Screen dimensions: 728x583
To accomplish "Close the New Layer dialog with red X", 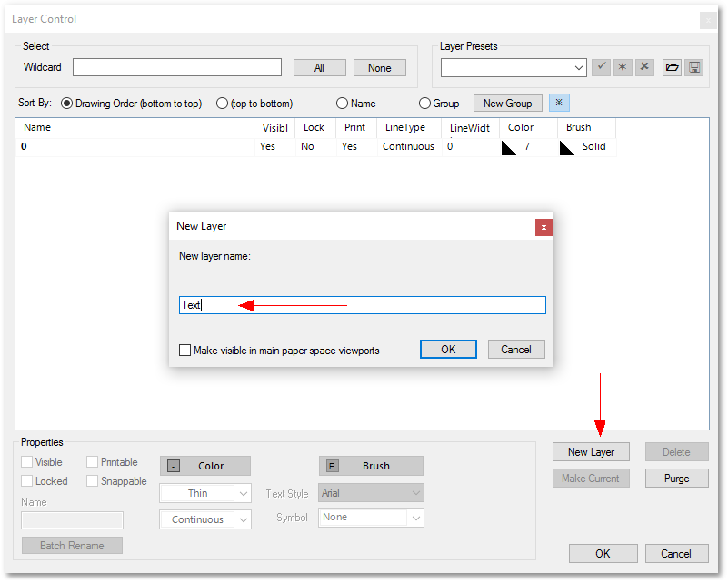I will tap(544, 228).
